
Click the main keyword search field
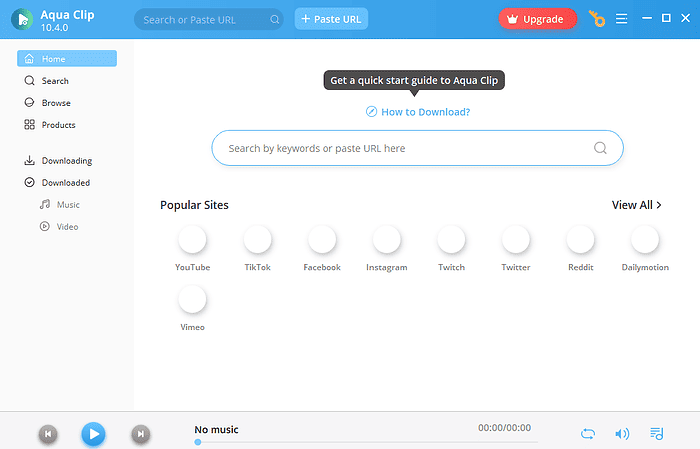point(417,148)
